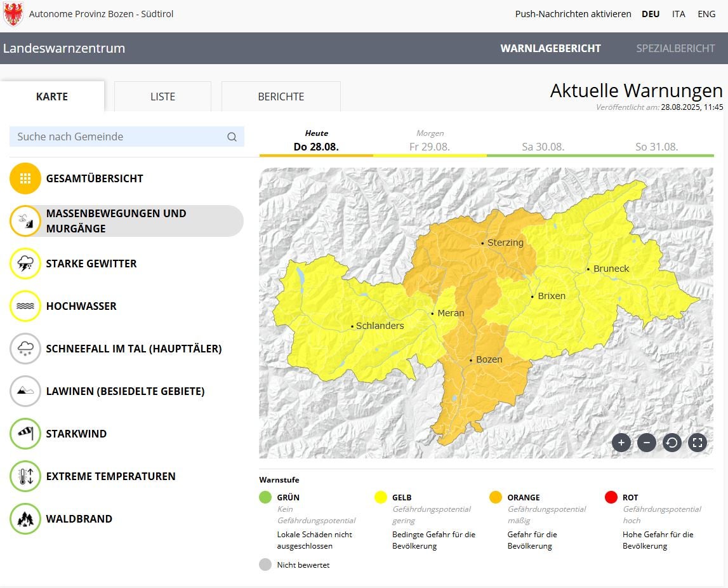The height and width of the screenshot is (588, 728).
Task: Expand the map to fullscreen
Action: pyautogui.click(x=697, y=443)
